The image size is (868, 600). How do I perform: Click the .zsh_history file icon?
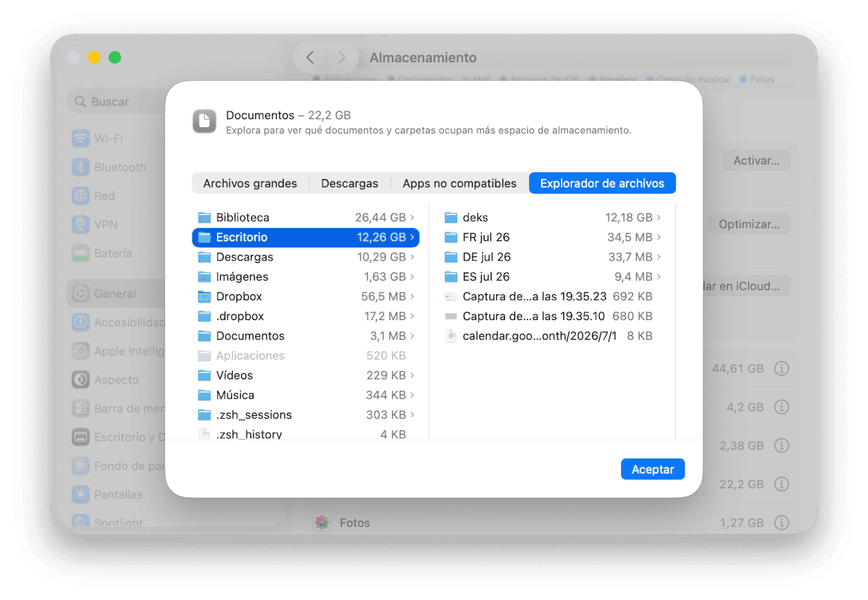tap(205, 434)
